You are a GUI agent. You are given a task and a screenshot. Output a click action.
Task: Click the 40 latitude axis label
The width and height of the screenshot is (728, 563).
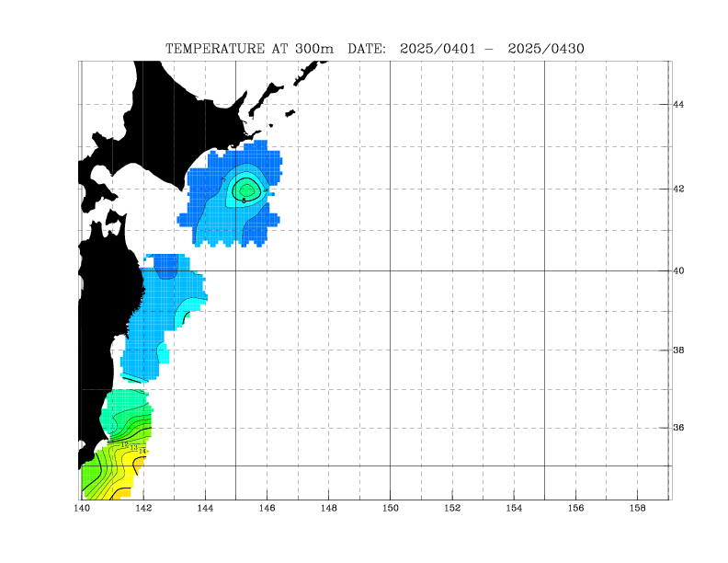click(x=678, y=271)
